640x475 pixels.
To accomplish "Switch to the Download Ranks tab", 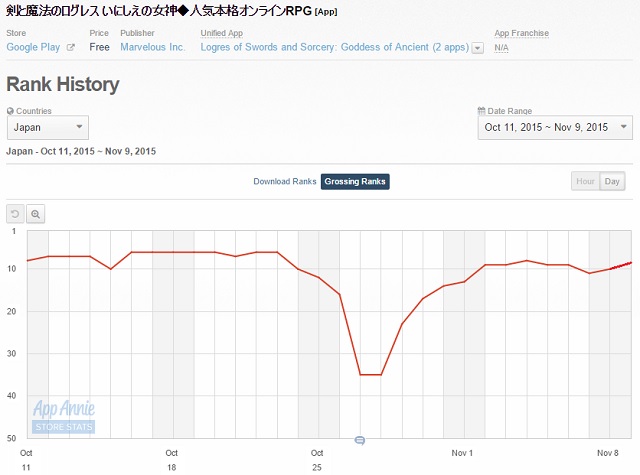I will pos(284,182).
